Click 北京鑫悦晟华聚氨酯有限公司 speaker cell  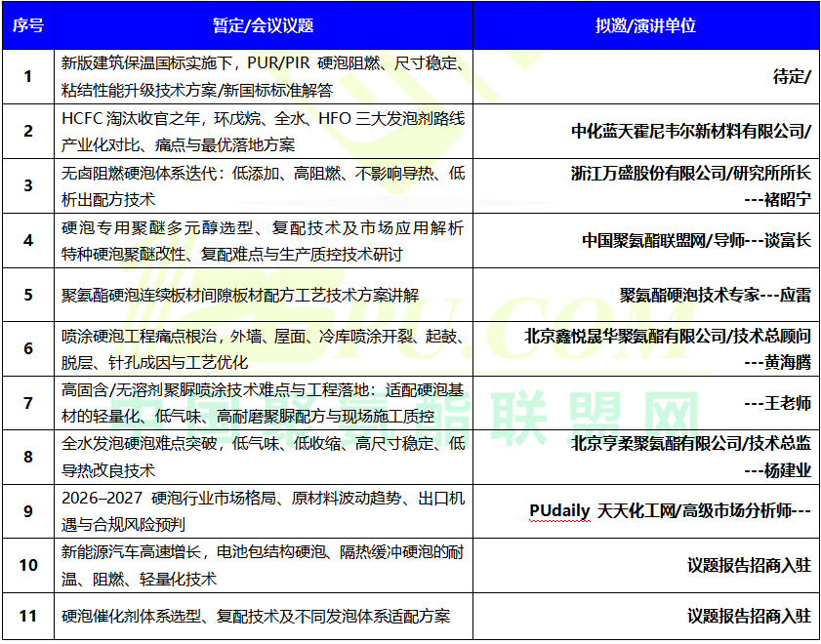point(646,349)
